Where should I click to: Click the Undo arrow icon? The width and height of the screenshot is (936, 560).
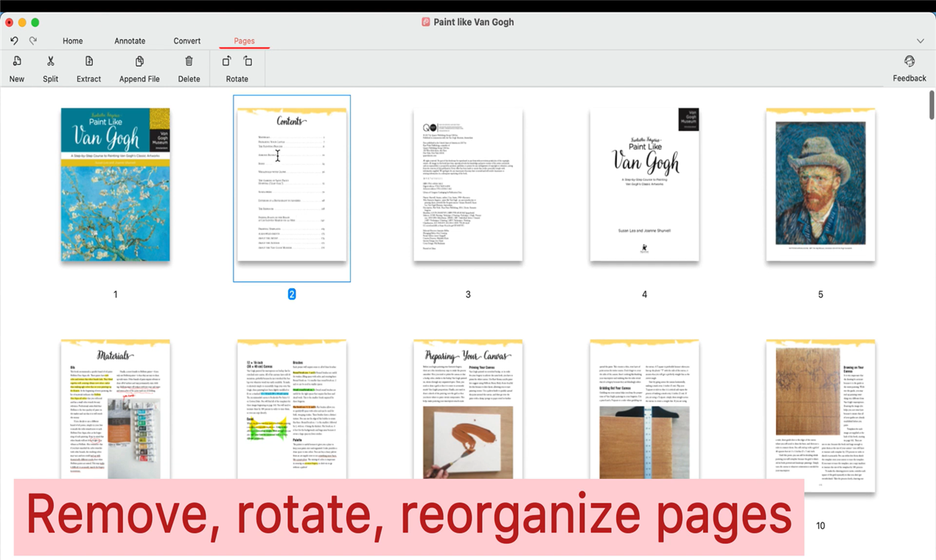(14, 41)
